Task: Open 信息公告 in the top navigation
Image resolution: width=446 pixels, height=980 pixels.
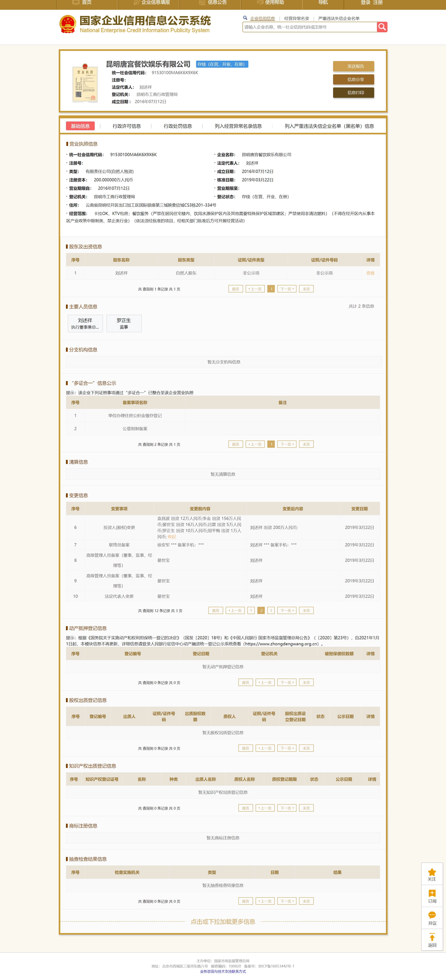Action: click(x=217, y=3)
